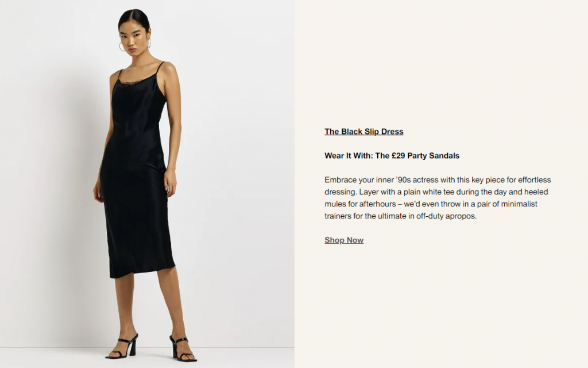
Task: Click the 'Wear It With: The £29 Party Sandals' heading
Action: coord(392,155)
